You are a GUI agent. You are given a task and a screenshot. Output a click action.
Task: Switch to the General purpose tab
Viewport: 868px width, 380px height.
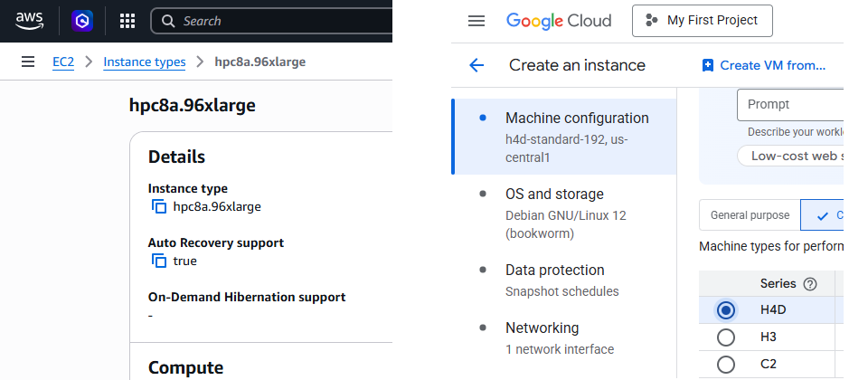(x=750, y=215)
